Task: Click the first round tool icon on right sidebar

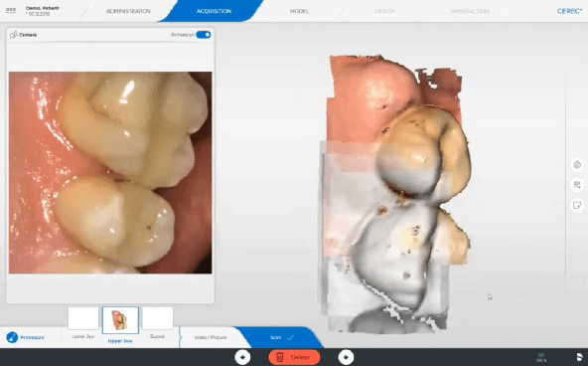Action: tap(577, 165)
